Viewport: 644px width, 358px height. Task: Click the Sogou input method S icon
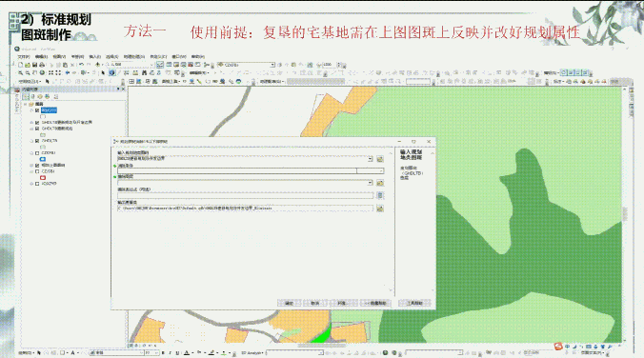point(558,347)
